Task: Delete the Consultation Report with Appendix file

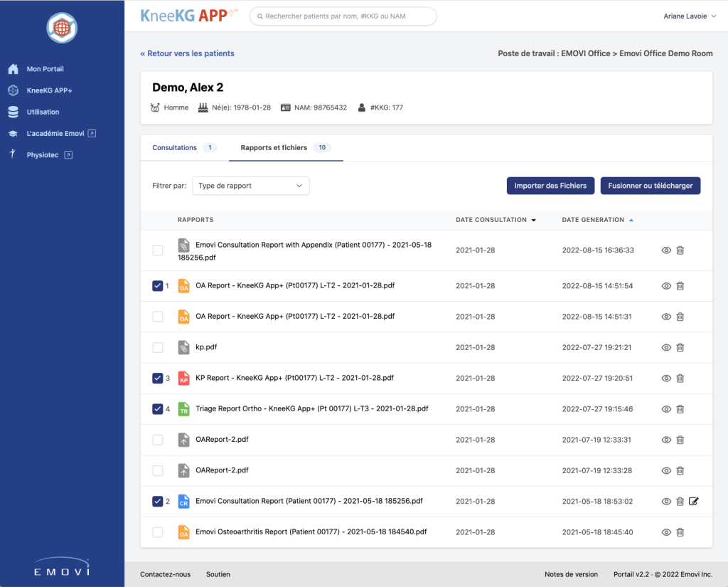Action: 680,250
